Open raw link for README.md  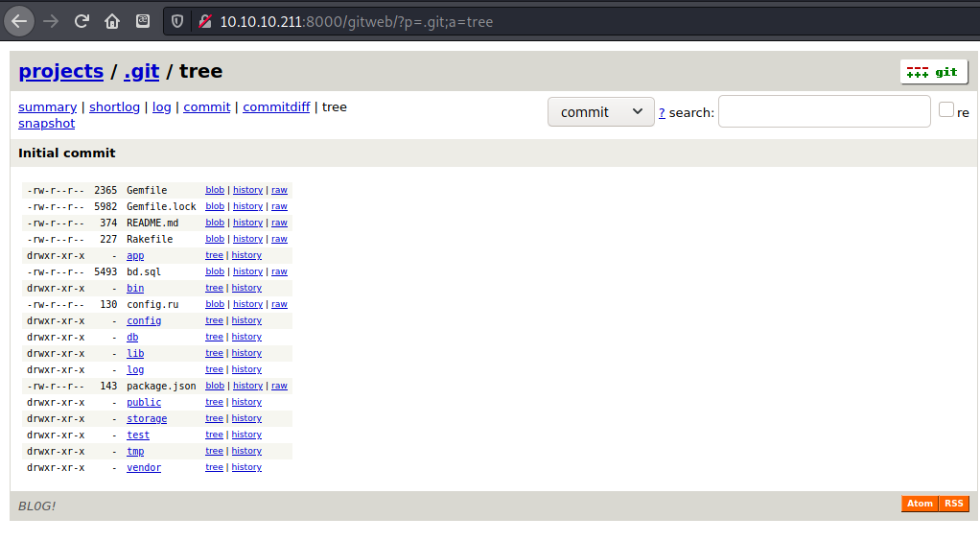279,223
